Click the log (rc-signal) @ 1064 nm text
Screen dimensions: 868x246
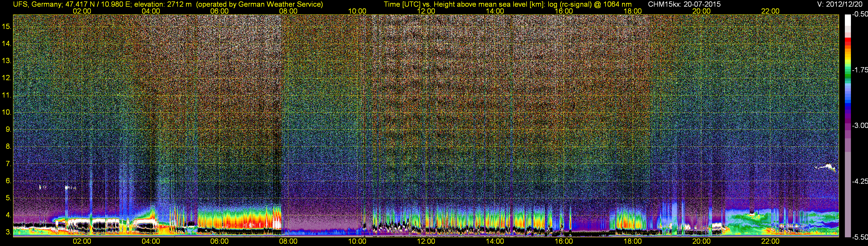(x=589, y=4)
